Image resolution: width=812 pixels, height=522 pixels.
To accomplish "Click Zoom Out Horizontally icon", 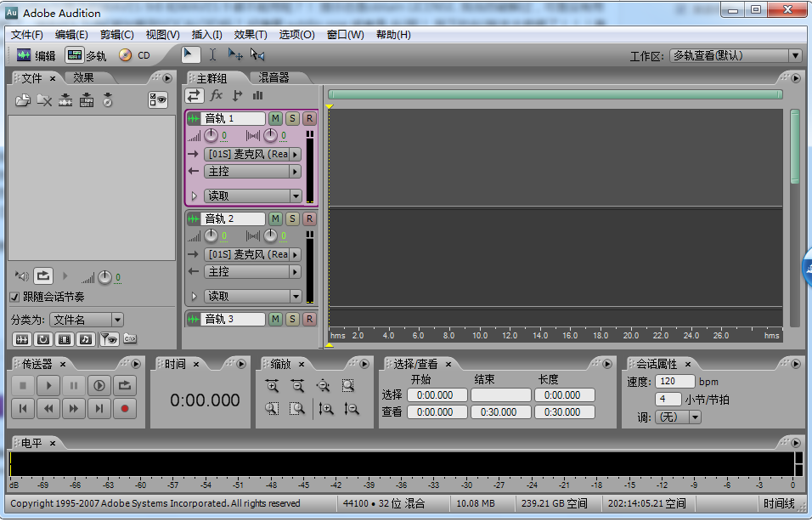I will point(297,386).
